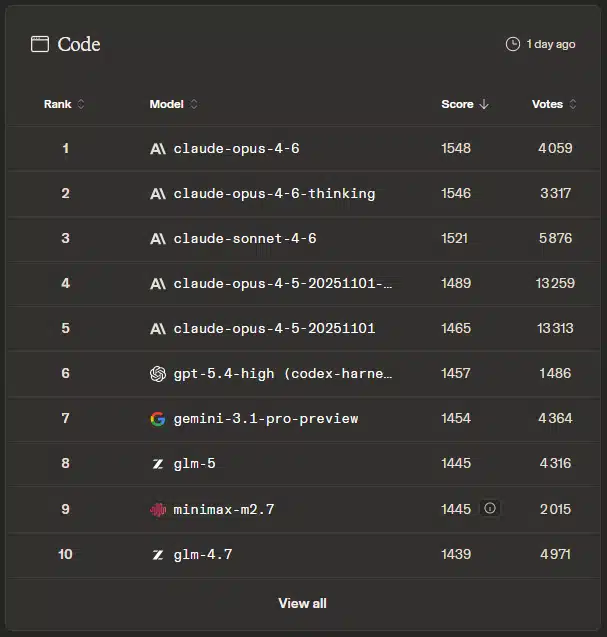This screenshot has height=637, width=607.
Task: Open the Code leaderboard title
Action: point(79,44)
